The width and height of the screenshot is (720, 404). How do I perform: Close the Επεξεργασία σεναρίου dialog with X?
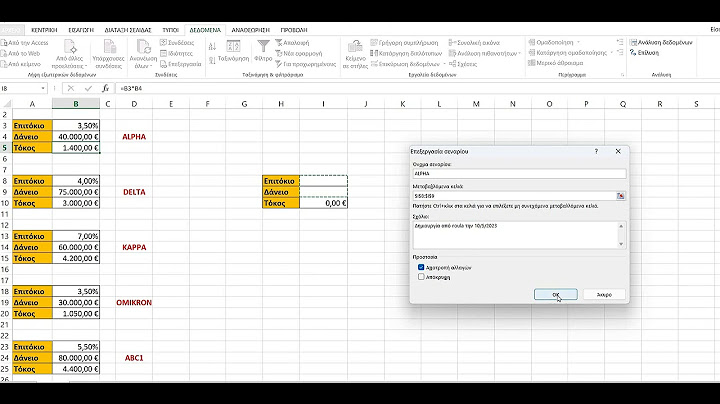tap(618, 152)
